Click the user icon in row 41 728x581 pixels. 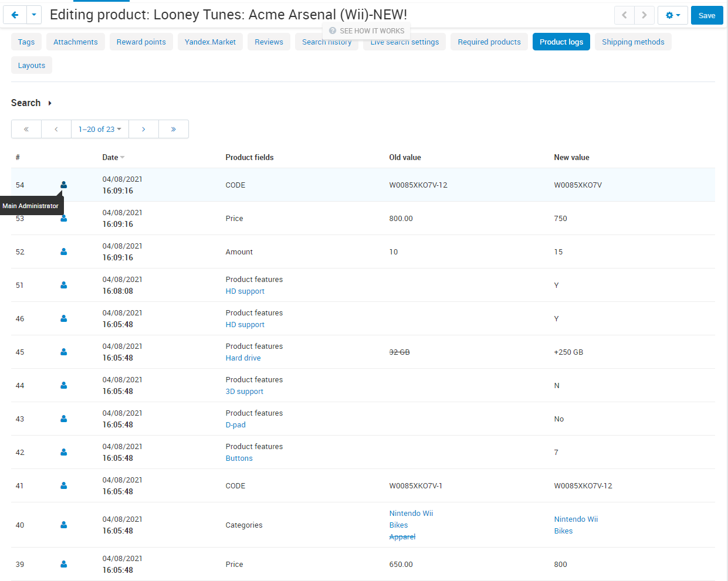63,485
